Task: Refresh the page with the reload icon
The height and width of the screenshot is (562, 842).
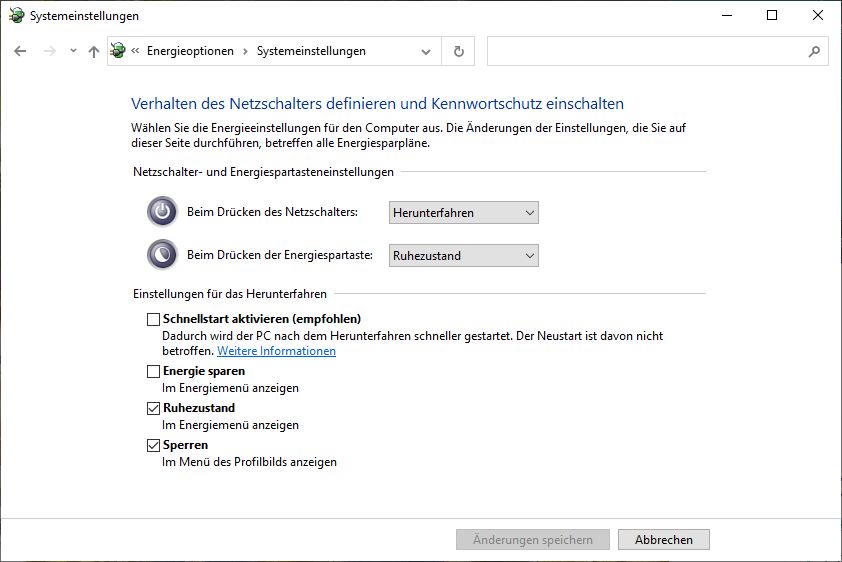Action: [x=459, y=51]
